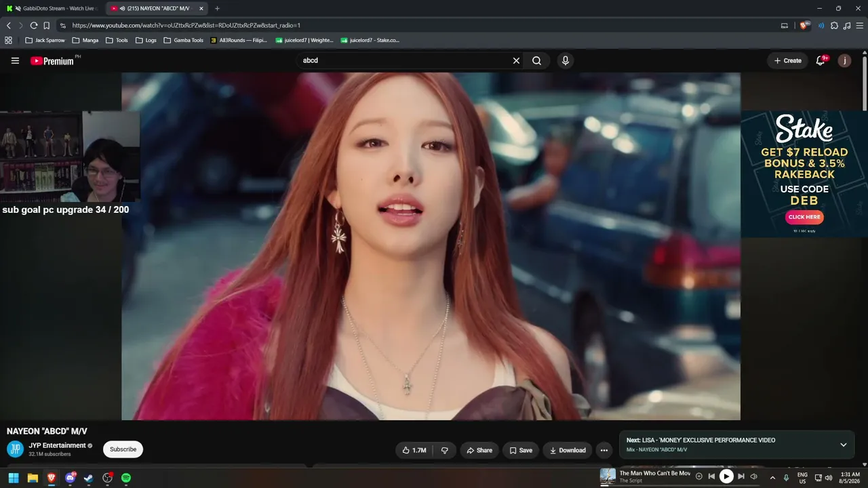Open Brave Shields icon
The height and width of the screenshot is (488, 868).
pyautogui.click(x=805, y=25)
